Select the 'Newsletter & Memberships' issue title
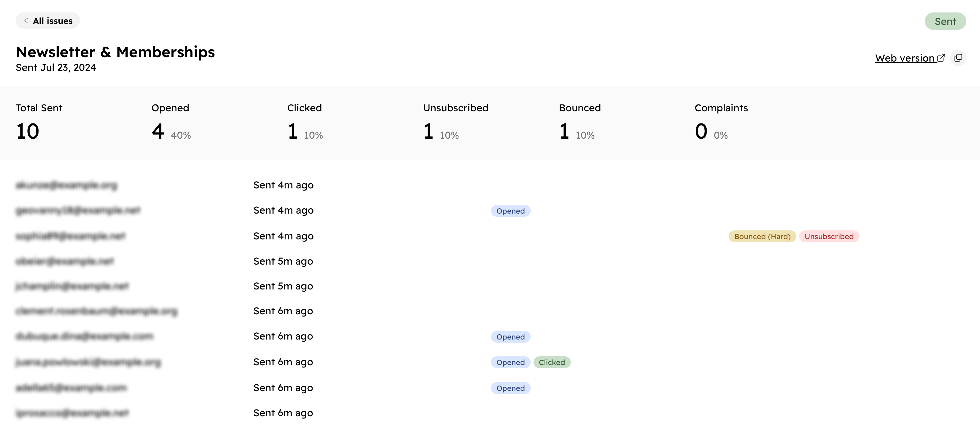The height and width of the screenshot is (444, 980). point(115,51)
